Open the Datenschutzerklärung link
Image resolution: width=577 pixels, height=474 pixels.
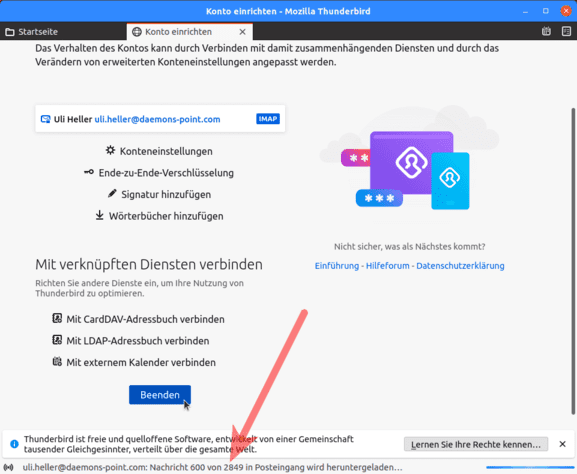click(460, 266)
